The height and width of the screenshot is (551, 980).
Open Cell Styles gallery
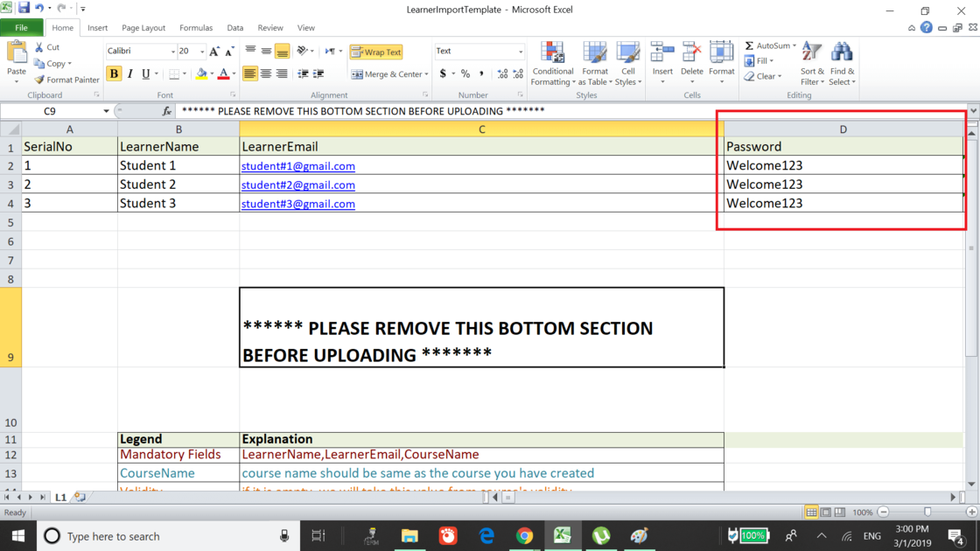pos(627,63)
